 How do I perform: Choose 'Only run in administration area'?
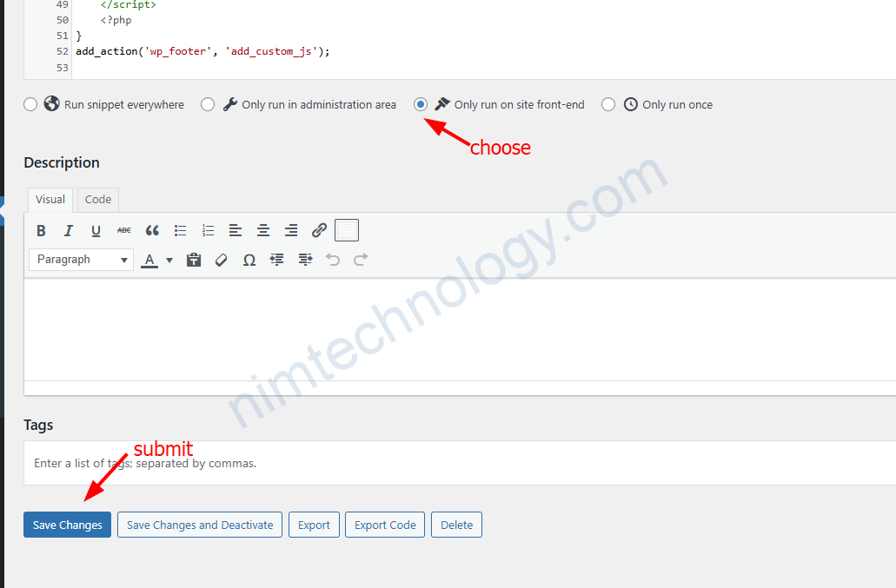click(208, 104)
